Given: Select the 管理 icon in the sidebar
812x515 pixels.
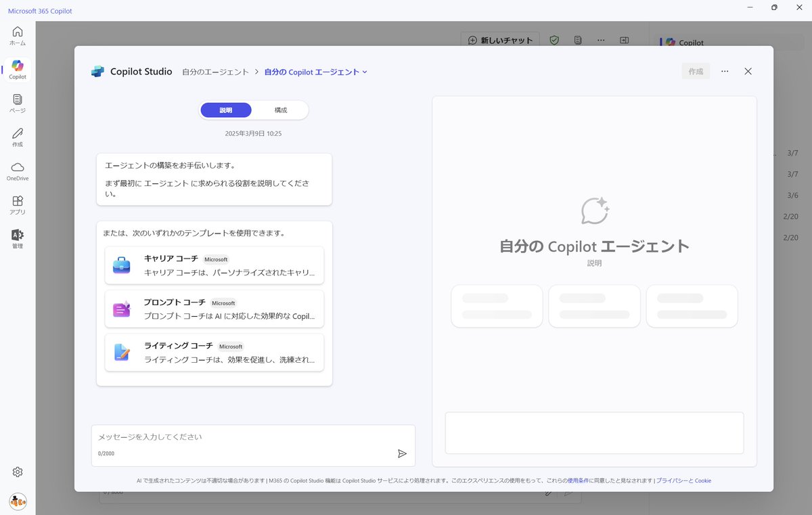Looking at the screenshot, I should [17, 238].
